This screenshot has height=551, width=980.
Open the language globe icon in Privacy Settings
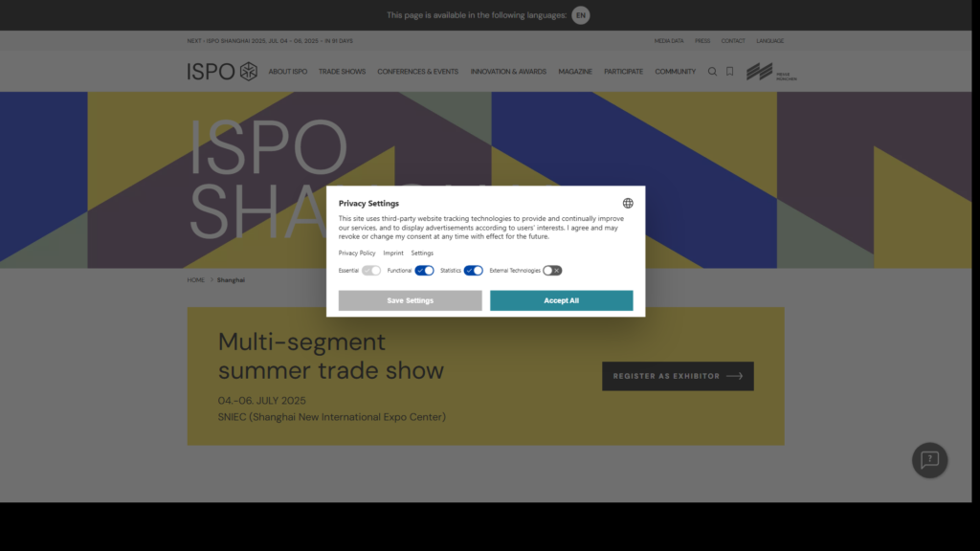click(628, 203)
